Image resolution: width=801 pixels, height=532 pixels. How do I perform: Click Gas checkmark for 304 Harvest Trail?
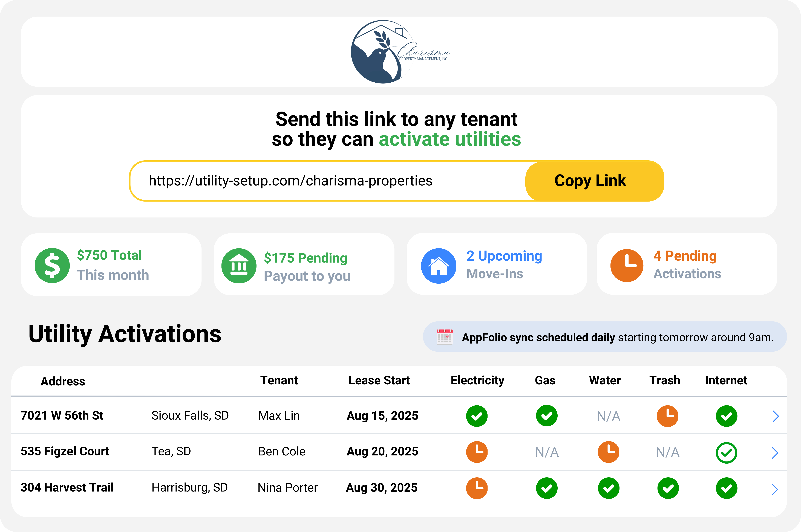click(x=547, y=488)
